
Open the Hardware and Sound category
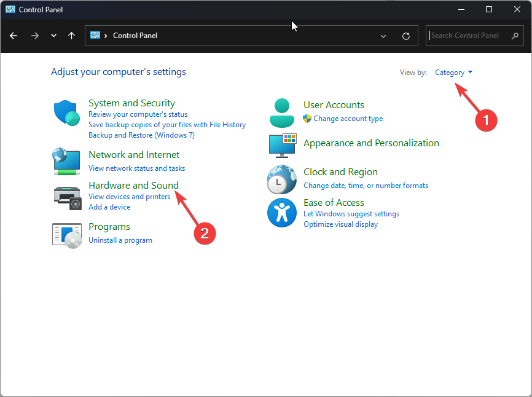click(x=133, y=185)
